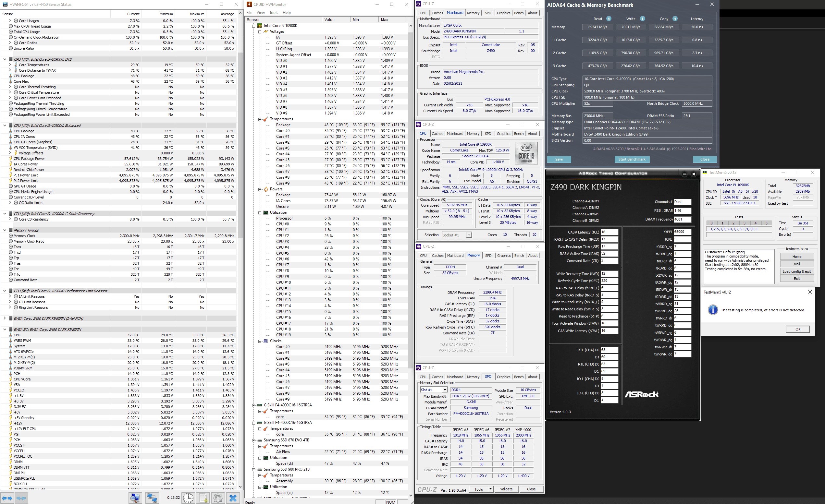Viewport: 825px width, 504px height.
Task: Expand Core Usages row in HWiNFO
Action: [x=10, y=20]
